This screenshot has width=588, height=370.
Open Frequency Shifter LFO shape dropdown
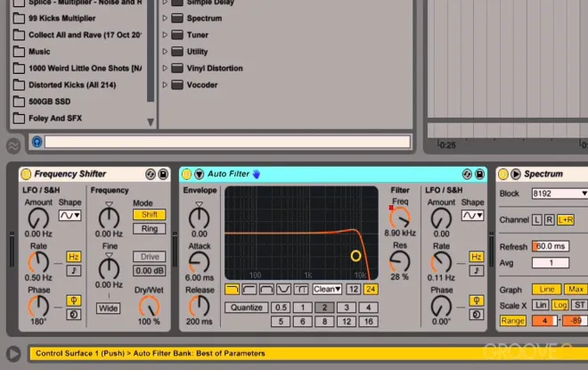pos(69,216)
